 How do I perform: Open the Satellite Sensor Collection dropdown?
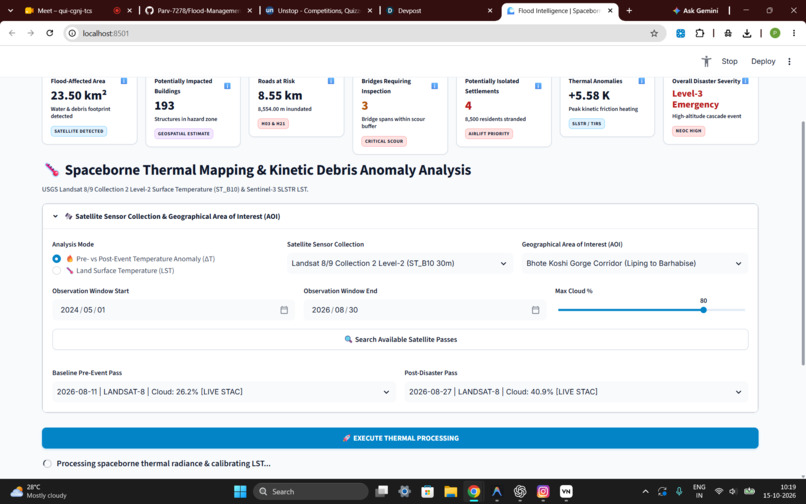pyautogui.click(x=399, y=263)
